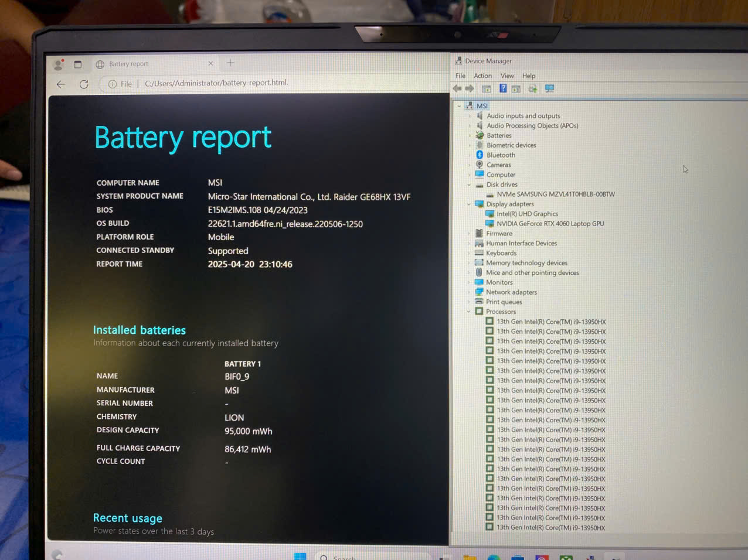The height and width of the screenshot is (560, 748).
Task: View site information icon beside File
Action: [x=112, y=84]
